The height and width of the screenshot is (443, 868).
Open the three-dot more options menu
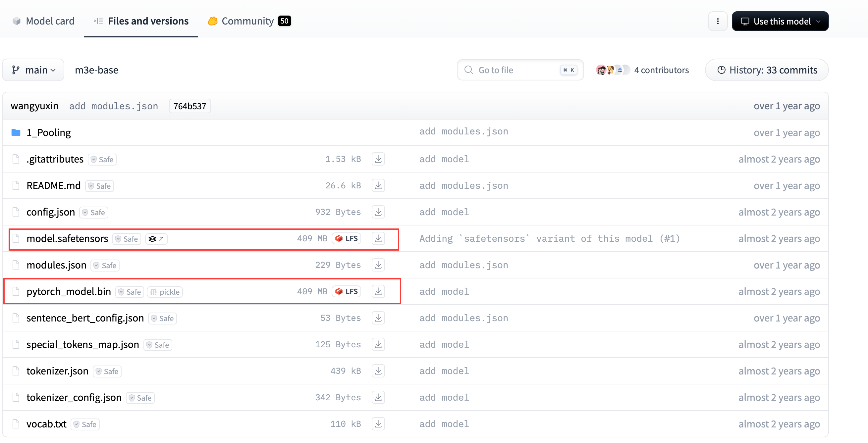click(x=718, y=21)
